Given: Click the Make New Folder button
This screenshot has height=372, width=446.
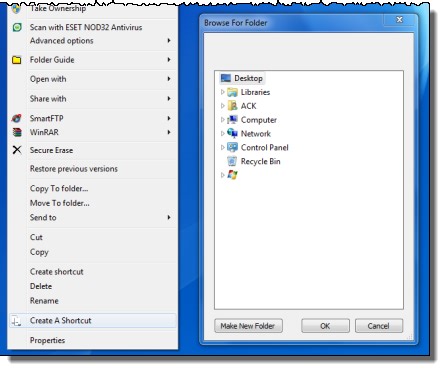Looking at the screenshot, I should 248,326.
